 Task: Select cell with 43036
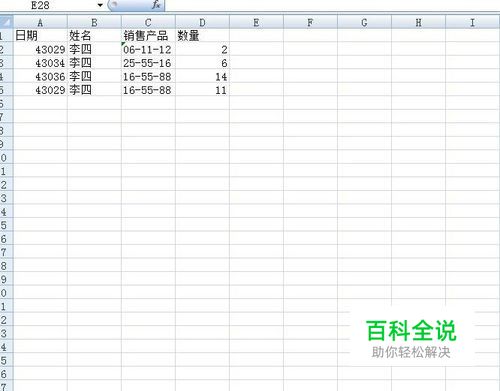pyautogui.click(x=40, y=77)
